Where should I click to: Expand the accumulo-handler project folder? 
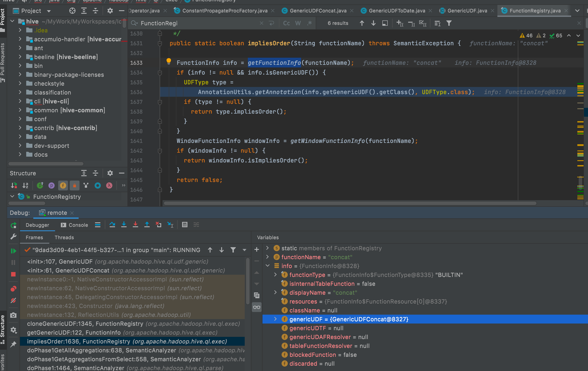tap(20, 39)
